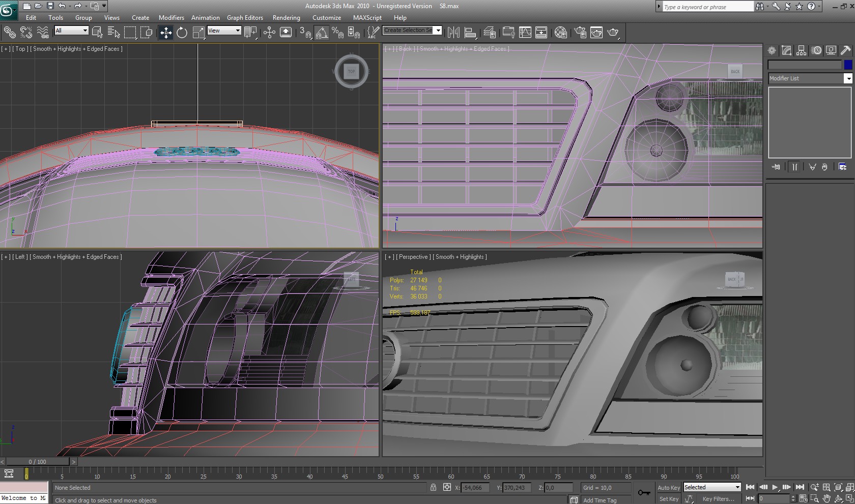Select the Move tool in main toolbar

pyautogui.click(x=166, y=33)
